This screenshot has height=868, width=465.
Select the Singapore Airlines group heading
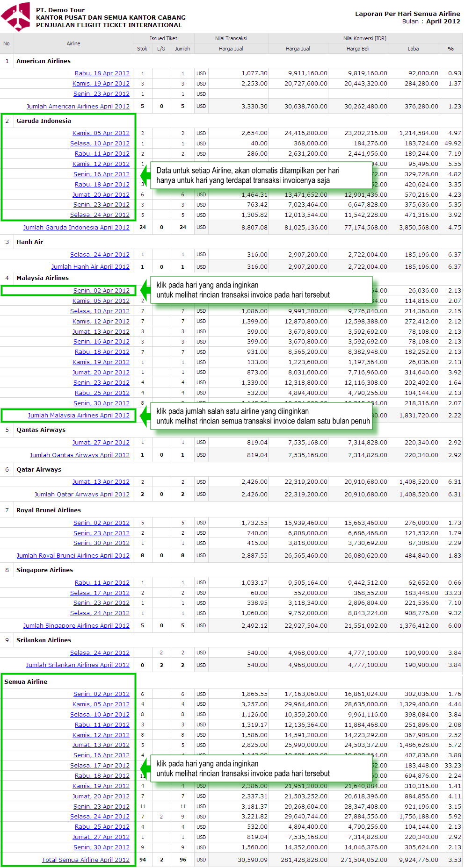44,570
